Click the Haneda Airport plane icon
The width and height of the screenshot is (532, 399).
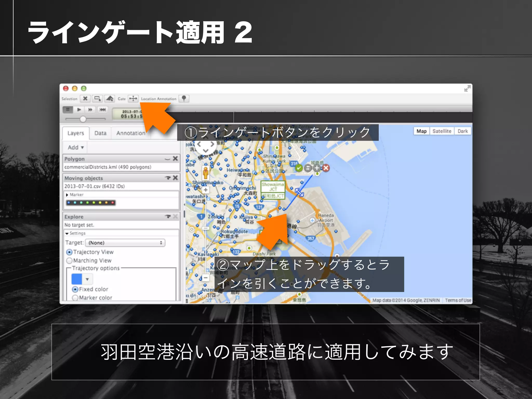pos(312,220)
